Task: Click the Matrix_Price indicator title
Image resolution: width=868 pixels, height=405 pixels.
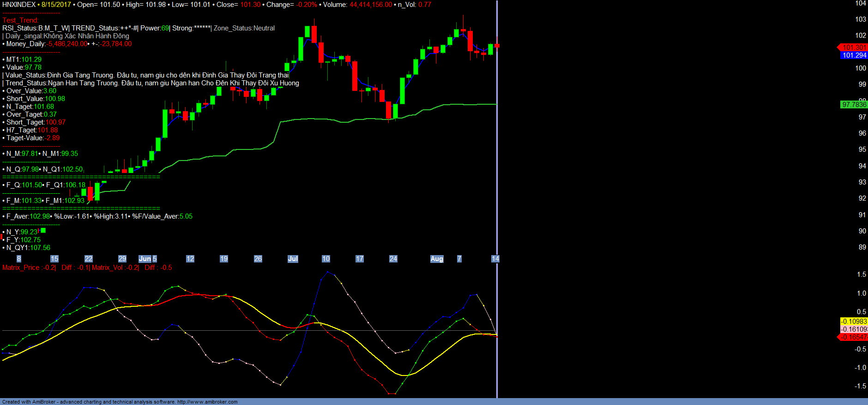Action: [21, 268]
